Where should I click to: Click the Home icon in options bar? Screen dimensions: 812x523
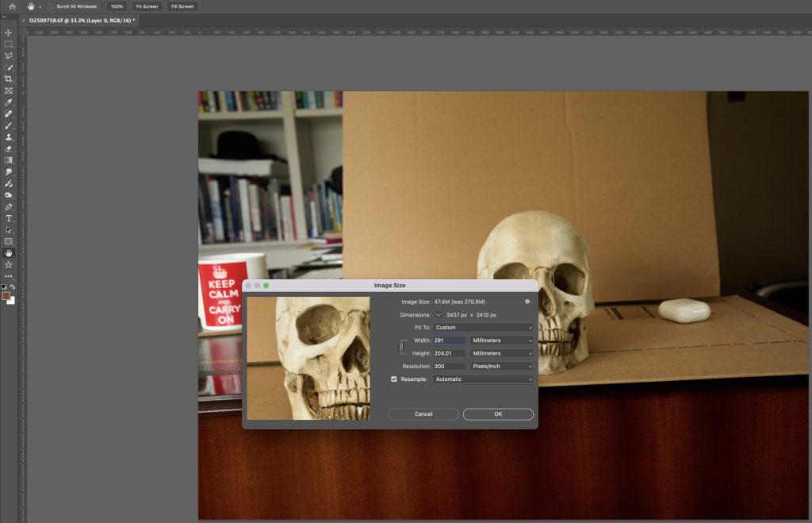click(x=12, y=6)
